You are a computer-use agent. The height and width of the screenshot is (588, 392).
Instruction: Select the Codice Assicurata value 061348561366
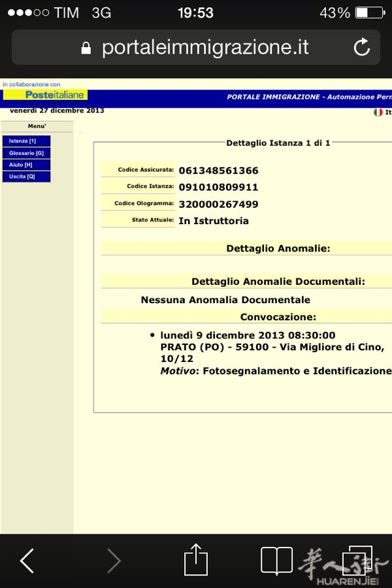pyautogui.click(x=219, y=171)
